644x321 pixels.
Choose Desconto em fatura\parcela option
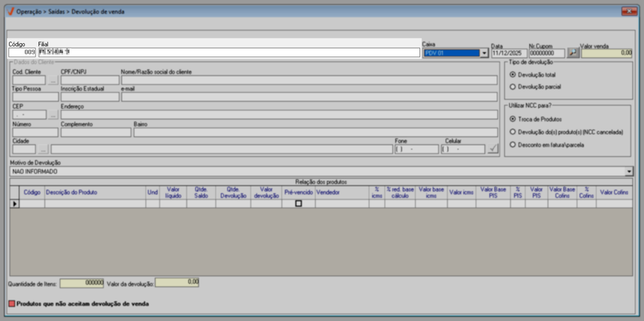[513, 145]
